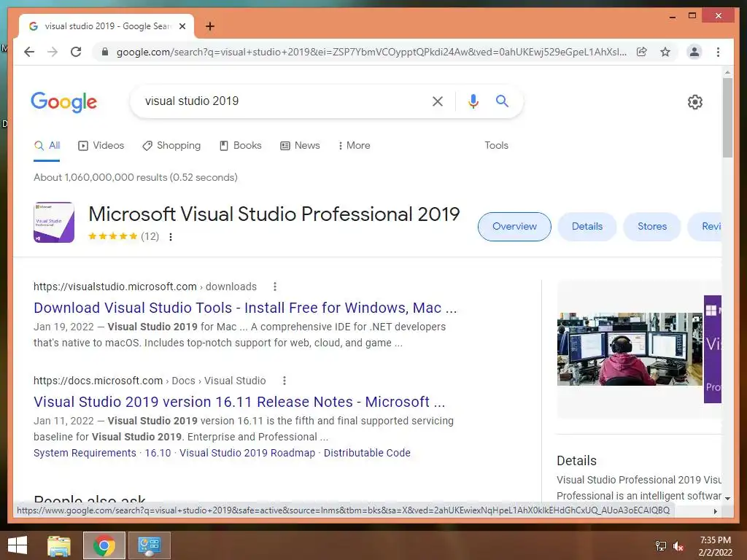
Task: Open options for docs.microsoft.com result
Action: (285, 381)
